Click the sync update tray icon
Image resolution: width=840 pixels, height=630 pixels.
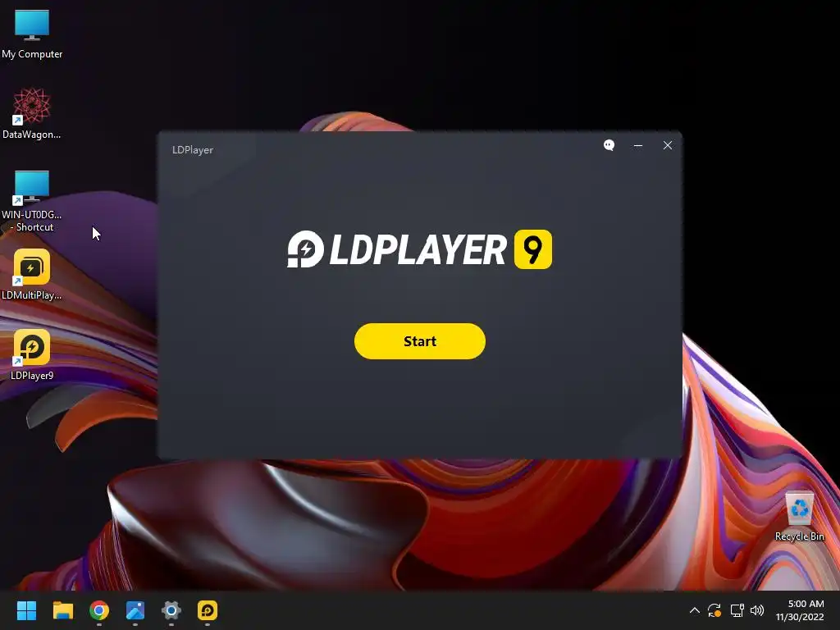click(x=714, y=610)
